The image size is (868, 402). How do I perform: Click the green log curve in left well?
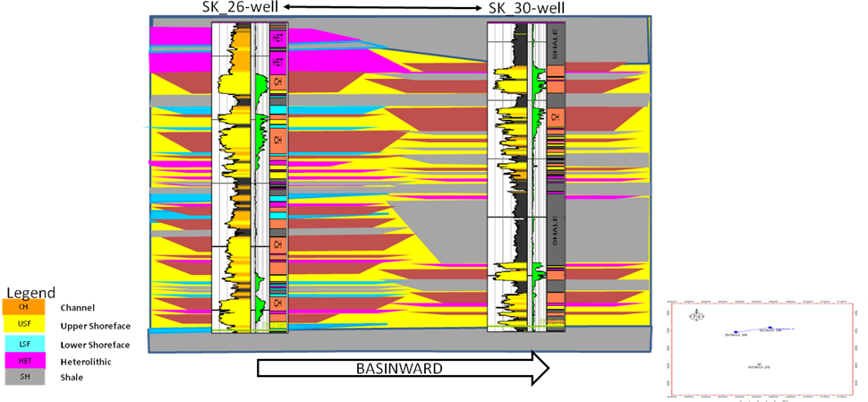260,85
